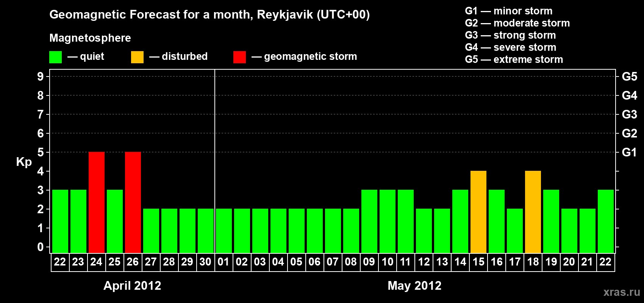Click the 'quiet' legend label
This screenshot has height=303, width=644.
click(92, 57)
